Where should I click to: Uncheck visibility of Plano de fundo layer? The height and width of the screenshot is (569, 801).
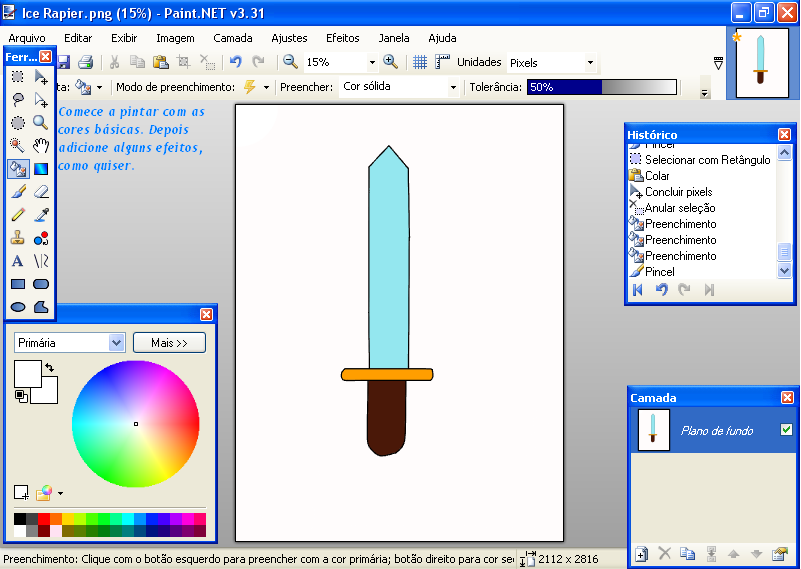pos(786,430)
